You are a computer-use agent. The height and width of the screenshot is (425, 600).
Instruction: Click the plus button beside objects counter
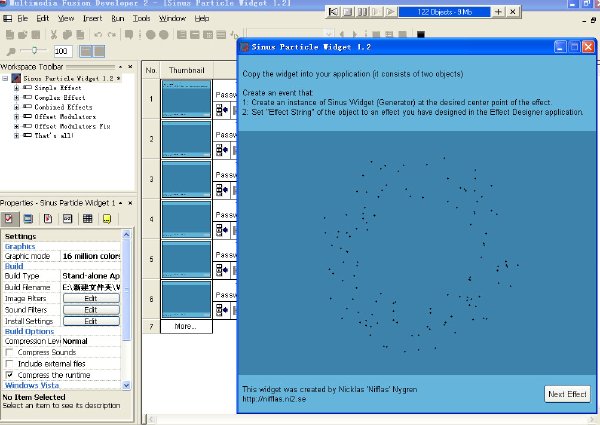click(498, 12)
